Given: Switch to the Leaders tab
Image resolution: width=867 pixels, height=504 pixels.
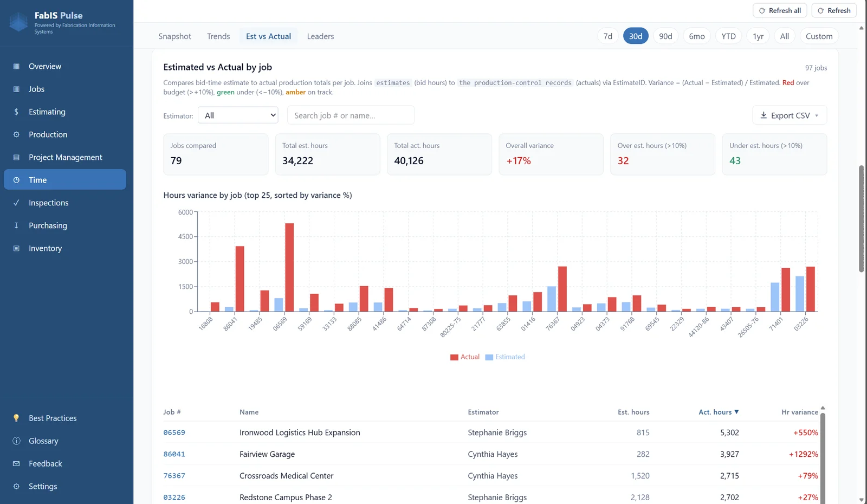Looking at the screenshot, I should point(320,36).
